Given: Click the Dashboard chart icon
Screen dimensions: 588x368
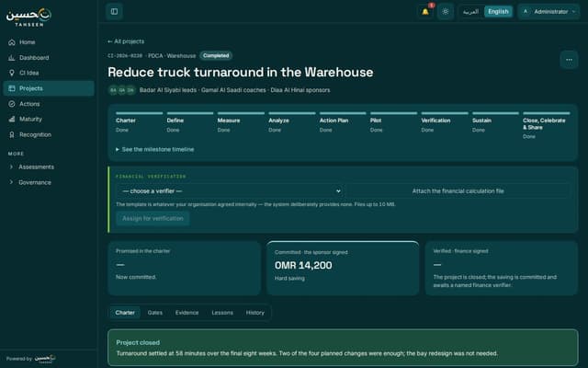Looking at the screenshot, I should (x=12, y=57).
